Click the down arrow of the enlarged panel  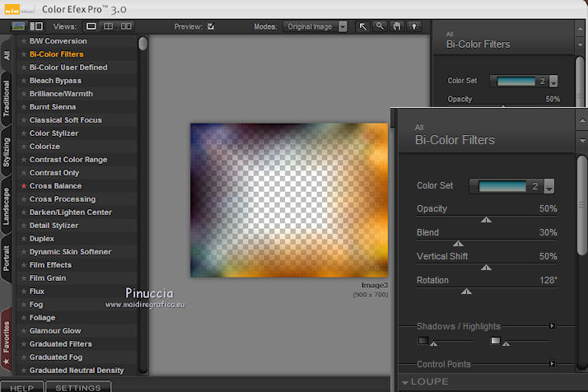(582, 141)
